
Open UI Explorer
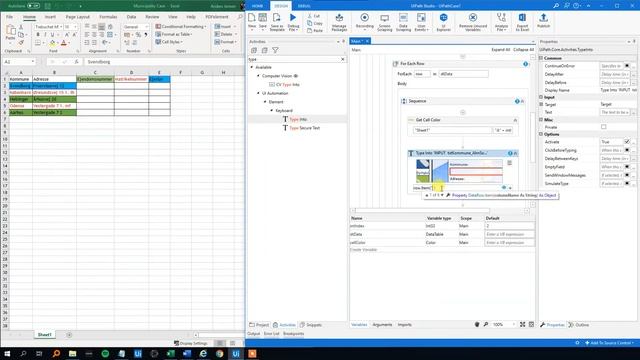[443, 22]
